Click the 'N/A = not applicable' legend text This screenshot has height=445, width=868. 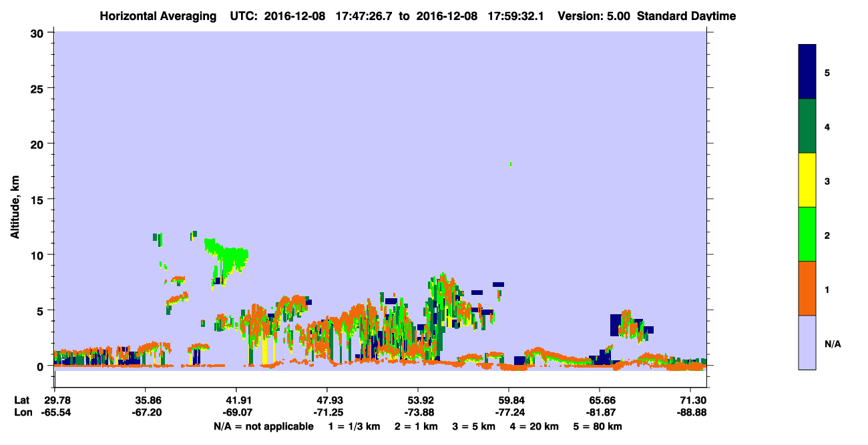click(263, 426)
